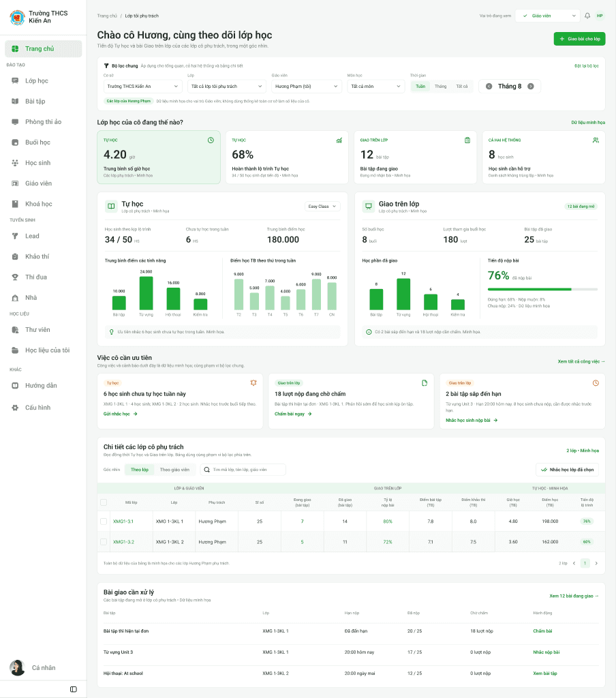This screenshot has width=616, height=698.
Task: Tick the checkbox for class XMG1-3.2
Action: (x=104, y=542)
